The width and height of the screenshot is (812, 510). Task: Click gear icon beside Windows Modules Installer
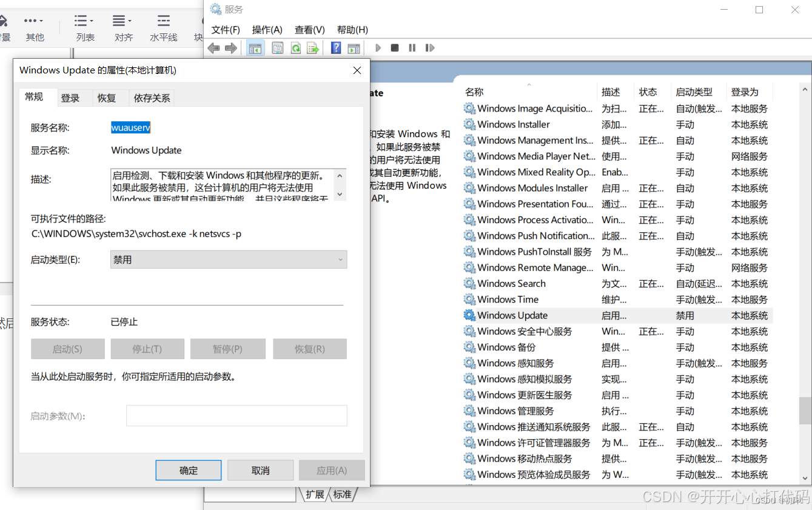coord(469,188)
